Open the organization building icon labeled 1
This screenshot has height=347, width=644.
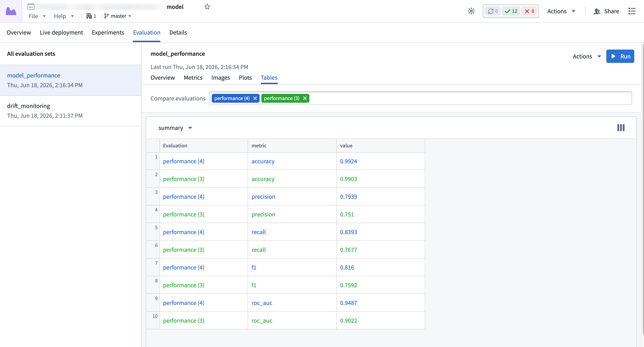[x=91, y=16]
